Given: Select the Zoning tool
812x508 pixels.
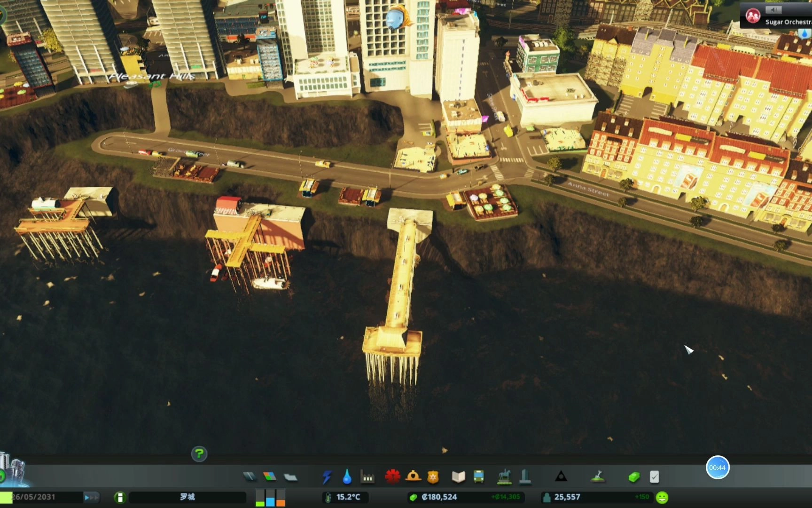Looking at the screenshot, I should [270, 477].
